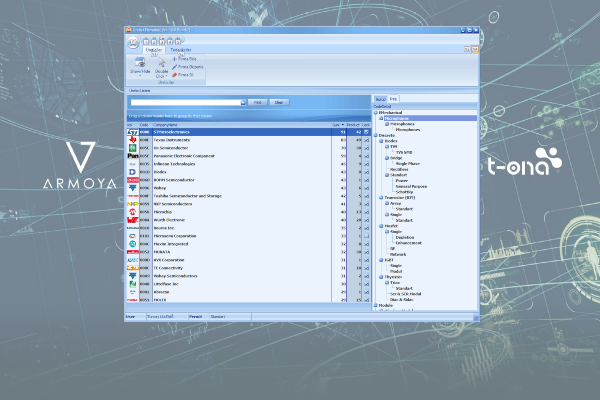Click quick access toolbar icon numbered 3
Screen dimensions: 600x400
162,41
